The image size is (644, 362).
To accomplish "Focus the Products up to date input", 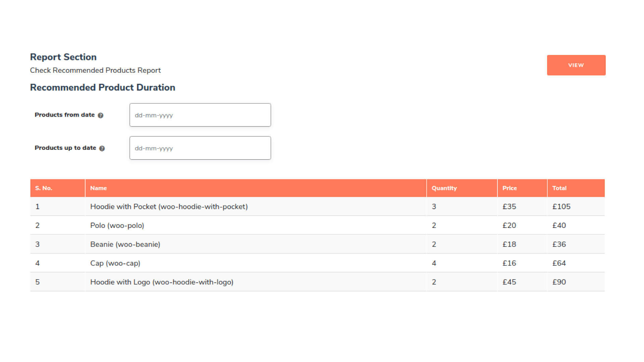I will pyautogui.click(x=200, y=148).
